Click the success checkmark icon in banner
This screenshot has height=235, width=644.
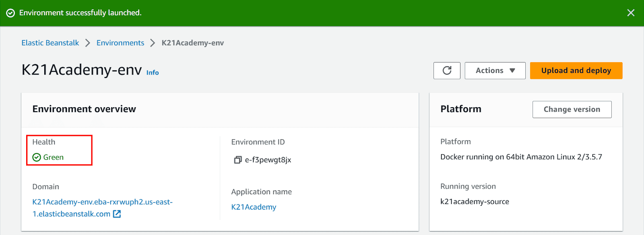tap(11, 13)
